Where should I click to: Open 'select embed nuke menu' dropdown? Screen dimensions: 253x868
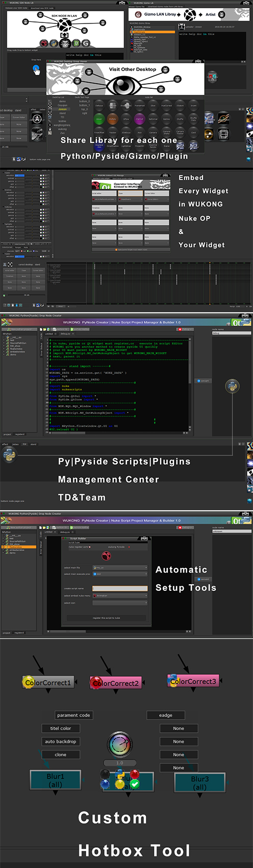[120, 596]
